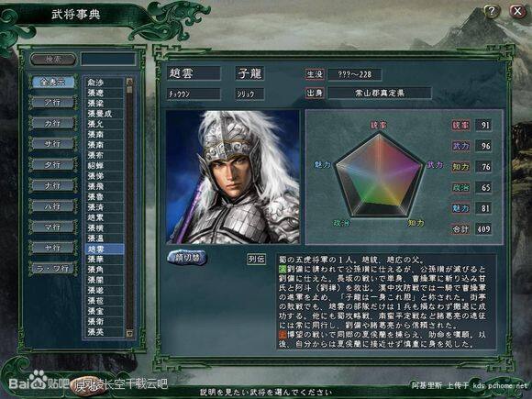Close the 武将事典 window with X icon
The width and height of the screenshot is (532, 399).
(517, 11)
